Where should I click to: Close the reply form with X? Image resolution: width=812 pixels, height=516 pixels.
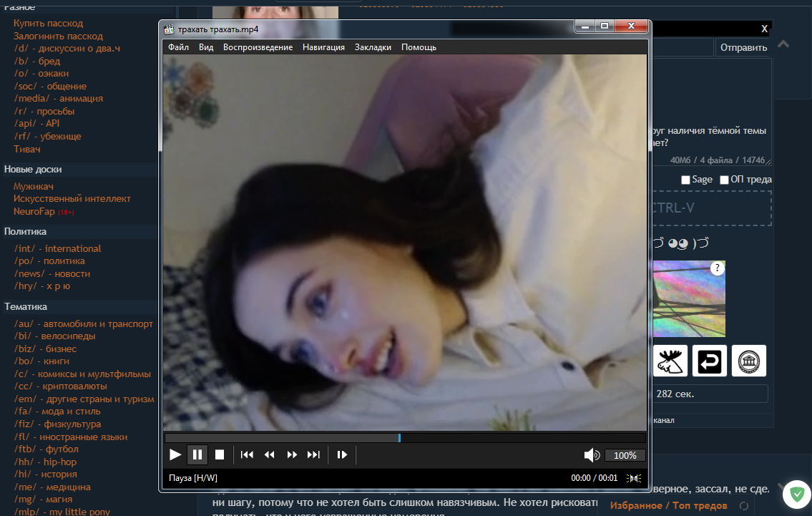(764, 29)
